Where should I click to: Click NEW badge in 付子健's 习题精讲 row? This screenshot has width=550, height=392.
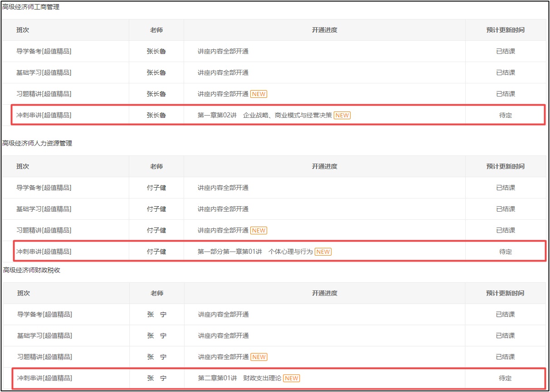click(x=258, y=231)
